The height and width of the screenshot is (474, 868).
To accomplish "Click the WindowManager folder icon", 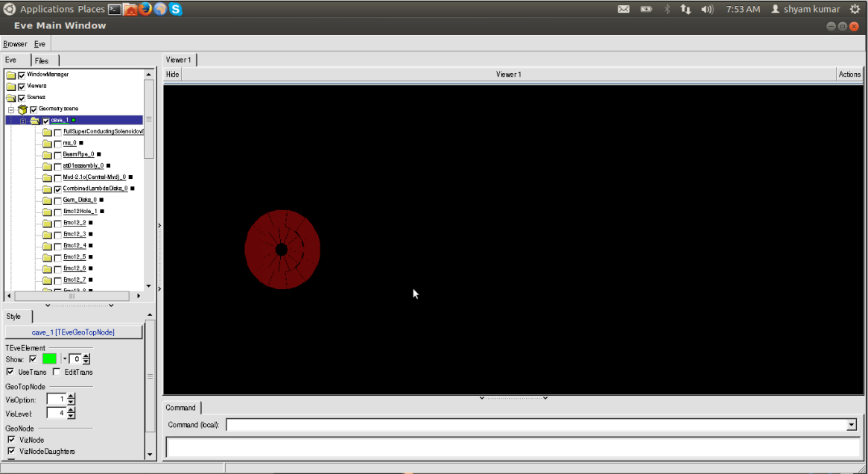I will coord(10,75).
